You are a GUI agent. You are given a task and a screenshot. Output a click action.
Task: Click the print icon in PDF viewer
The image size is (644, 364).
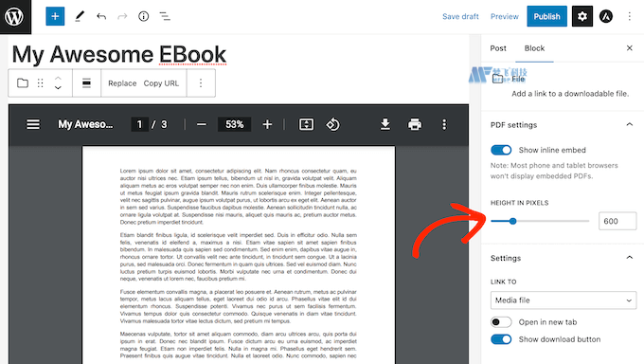coord(415,124)
